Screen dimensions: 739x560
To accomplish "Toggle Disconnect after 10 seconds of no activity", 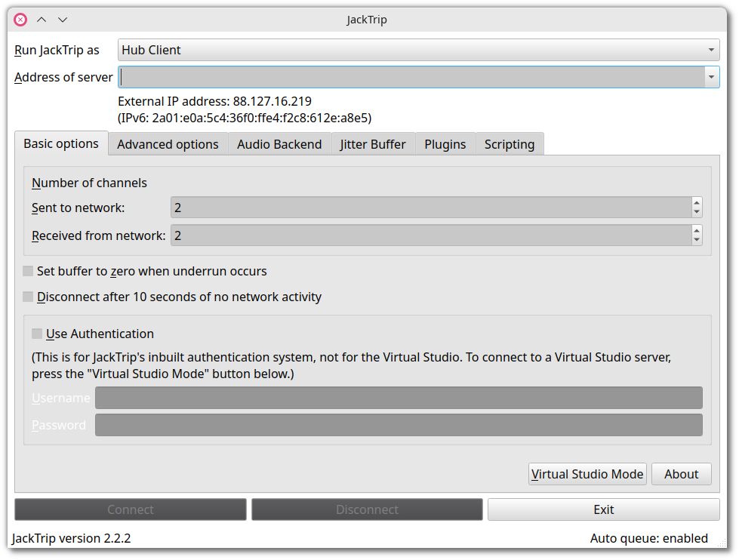I will coord(28,297).
